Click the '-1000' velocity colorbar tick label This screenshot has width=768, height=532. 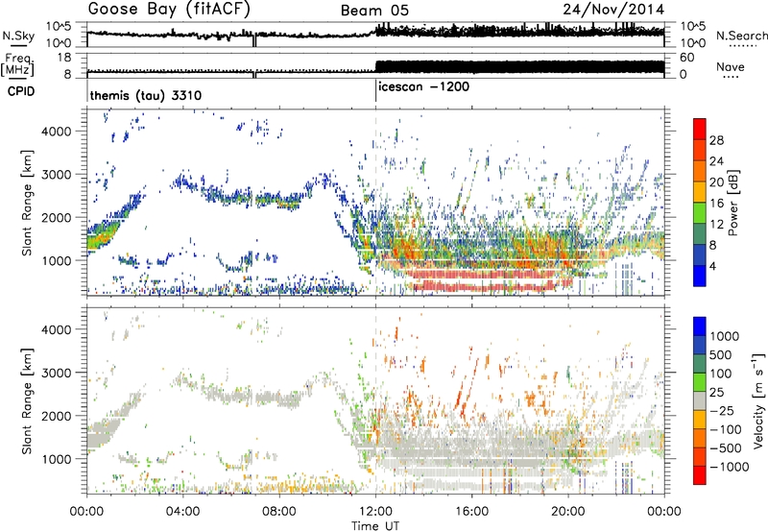point(730,467)
